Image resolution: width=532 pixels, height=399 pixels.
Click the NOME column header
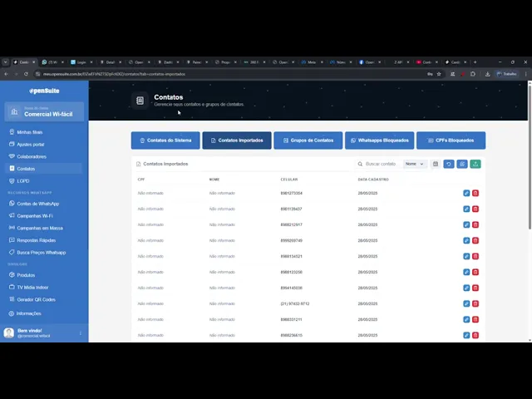pos(214,180)
